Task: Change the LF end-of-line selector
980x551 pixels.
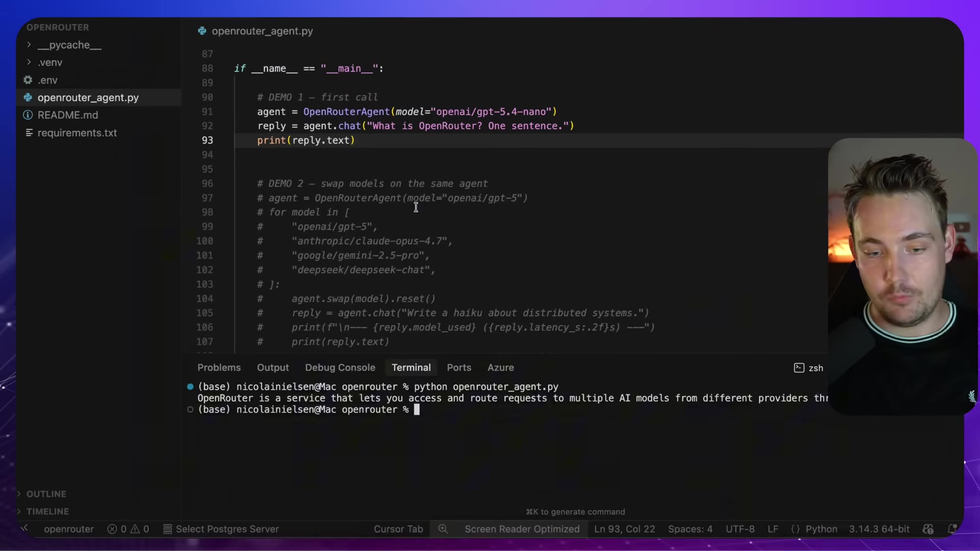Action: click(x=773, y=529)
